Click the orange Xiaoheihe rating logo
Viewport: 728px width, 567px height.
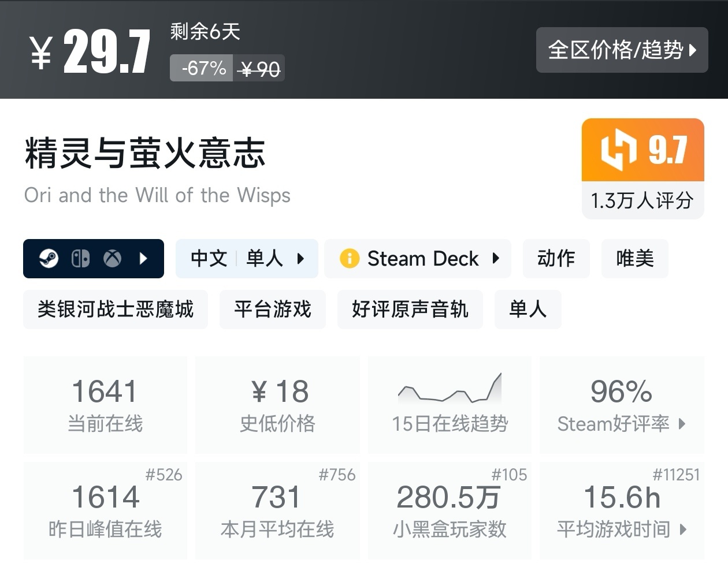(x=616, y=150)
